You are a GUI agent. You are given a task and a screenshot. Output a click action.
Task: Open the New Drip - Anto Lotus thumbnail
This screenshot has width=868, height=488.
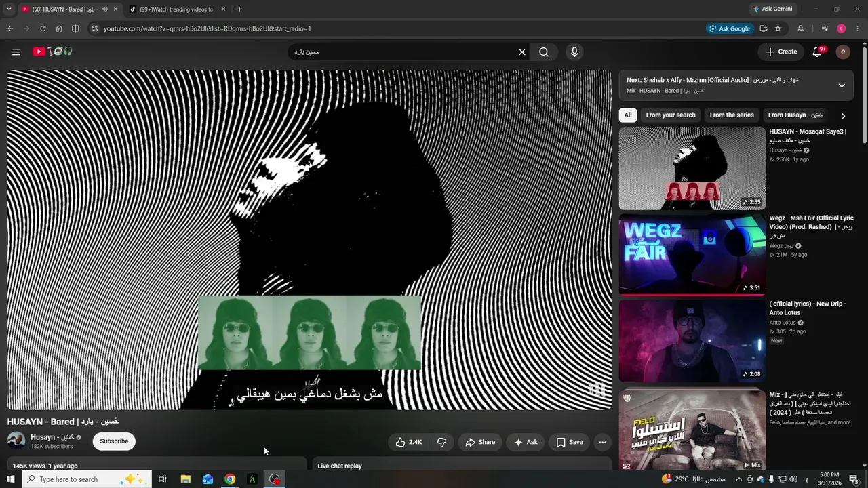[692, 340]
